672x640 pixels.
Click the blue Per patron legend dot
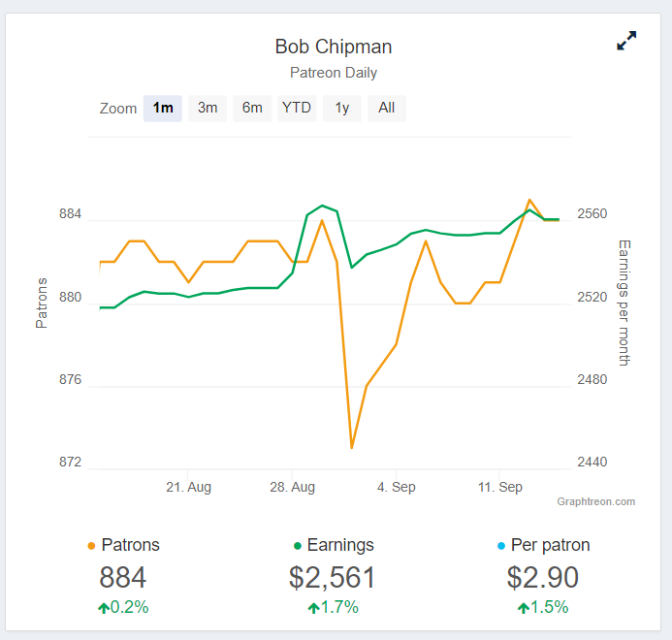(x=501, y=546)
